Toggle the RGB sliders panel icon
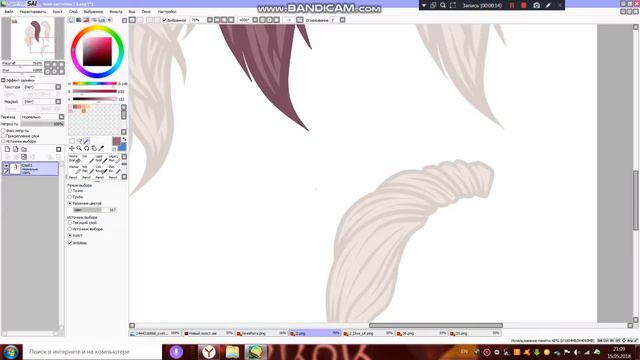The width and height of the screenshot is (640, 360). (x=79, y=20)
